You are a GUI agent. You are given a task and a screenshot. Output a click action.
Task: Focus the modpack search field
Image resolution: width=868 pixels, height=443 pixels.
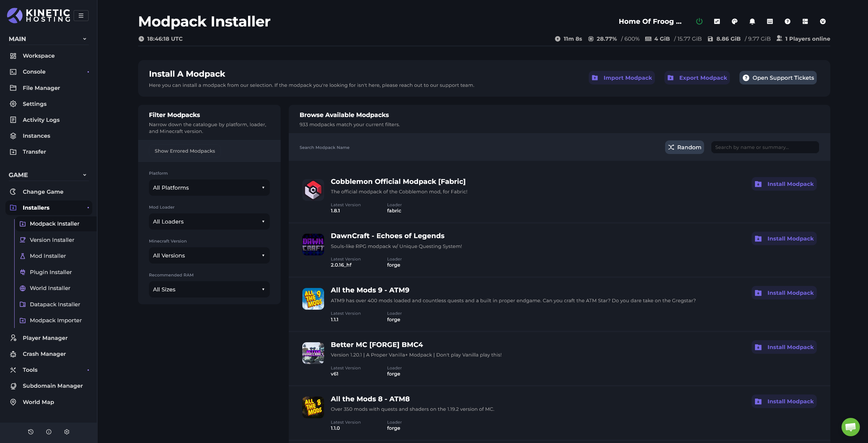pos(765,147)
